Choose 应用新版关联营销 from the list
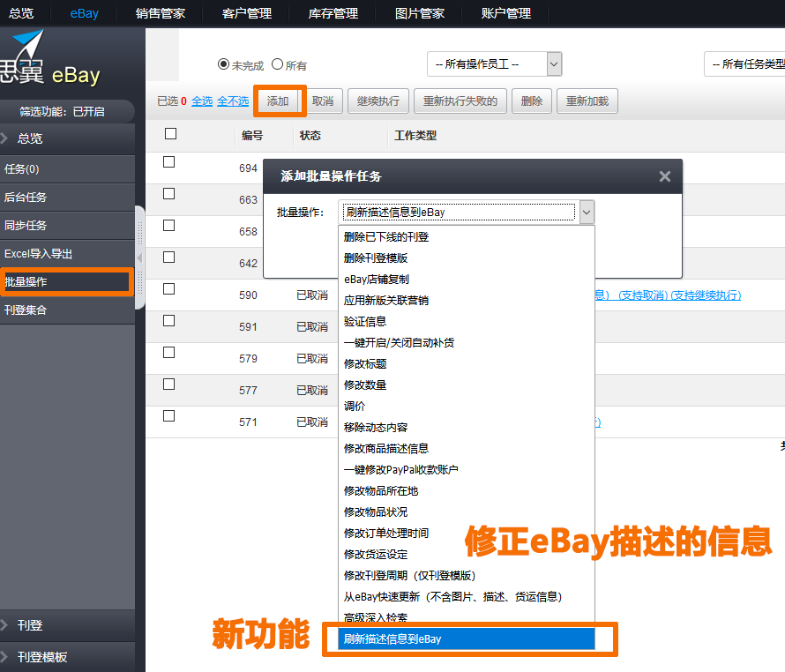The width and height of the screenshot is (785, 672). click(x=467, y=301)
